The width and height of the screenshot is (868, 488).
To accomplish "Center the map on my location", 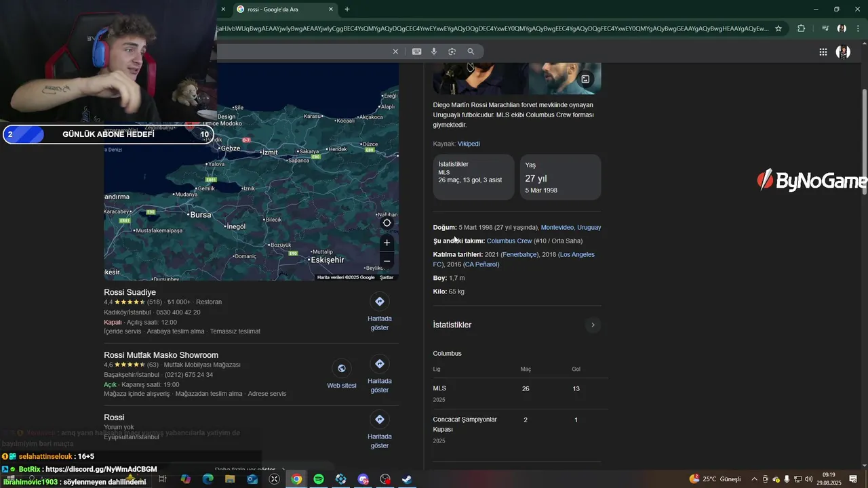I will tap(387, 223).
